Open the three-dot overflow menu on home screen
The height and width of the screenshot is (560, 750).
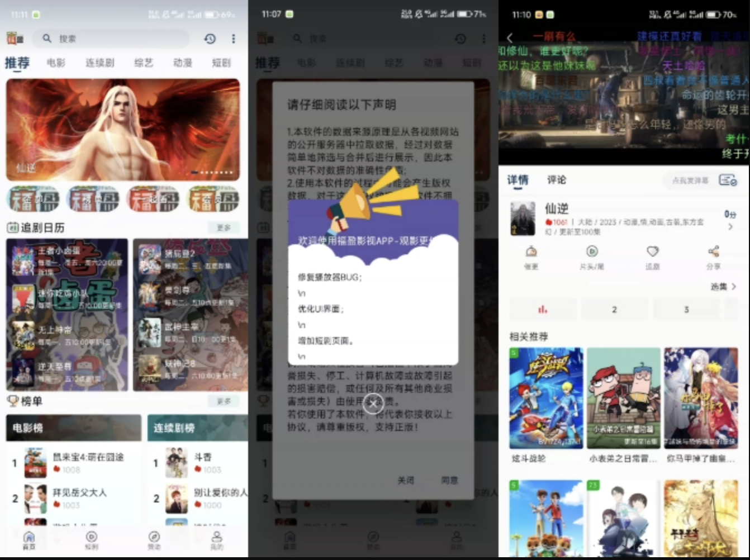pyautogui.click(x=233, y=39)
